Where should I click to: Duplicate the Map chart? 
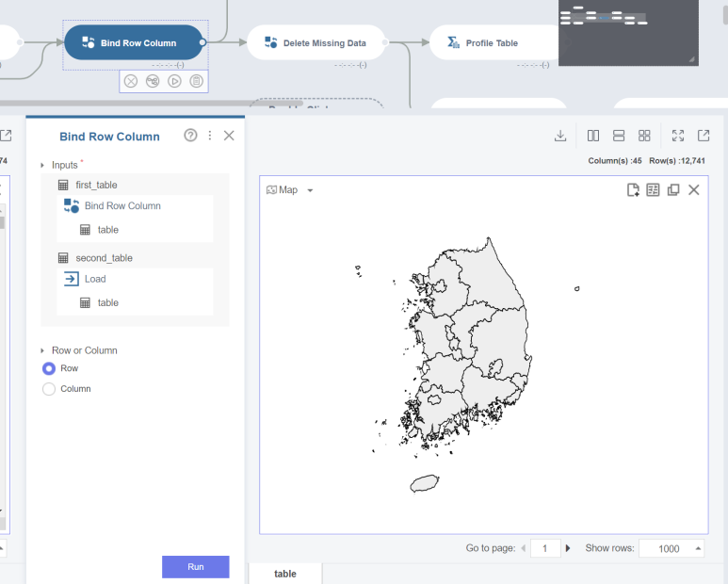[673, 190]
